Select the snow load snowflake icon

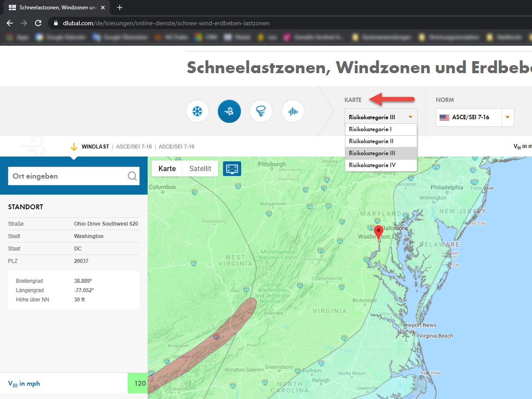(197, 111)
